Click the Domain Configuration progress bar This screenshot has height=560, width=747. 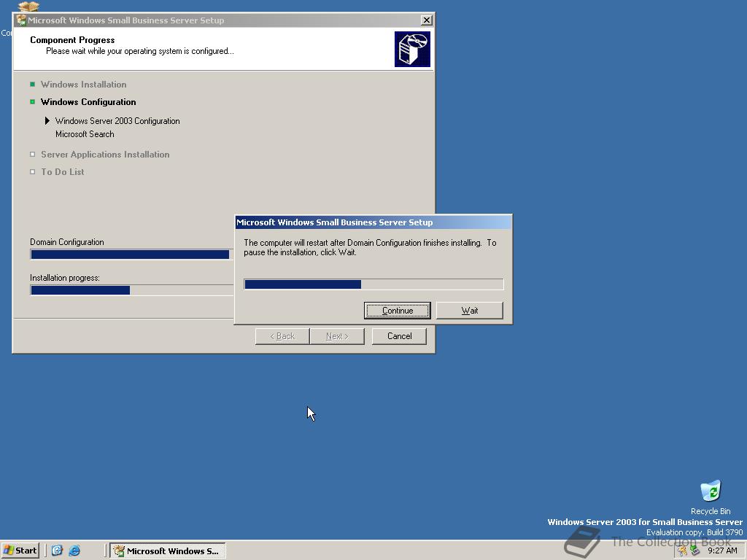(x=132, y=254)
